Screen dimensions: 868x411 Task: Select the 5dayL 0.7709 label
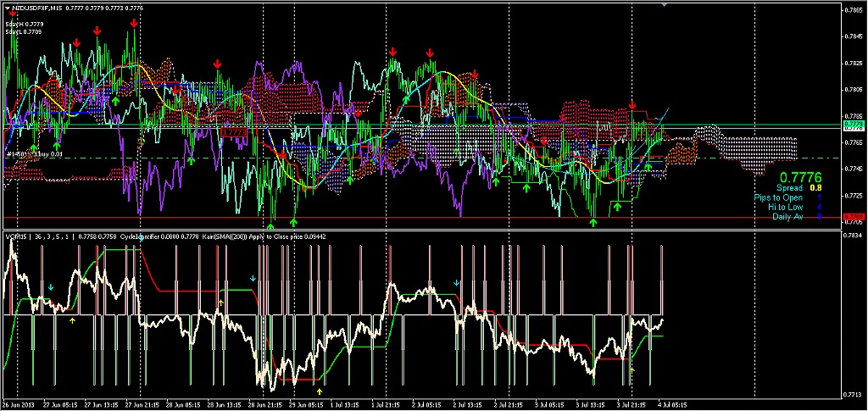[x=24, y=32]
